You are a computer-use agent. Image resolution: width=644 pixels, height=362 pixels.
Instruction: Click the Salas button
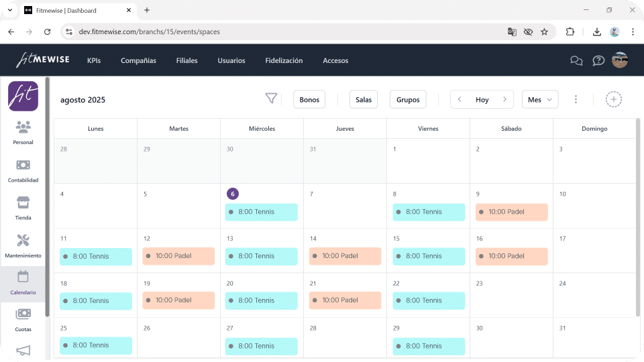(364, 99)
